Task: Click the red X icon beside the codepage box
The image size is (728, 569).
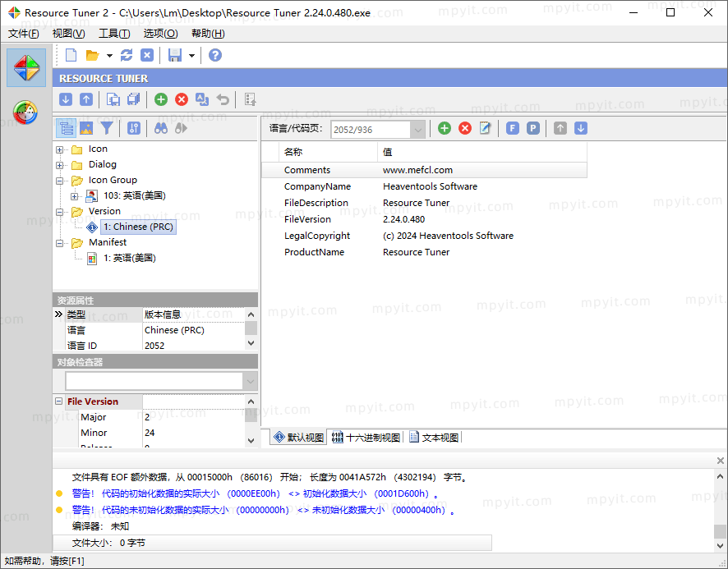Action: (465, 128)
